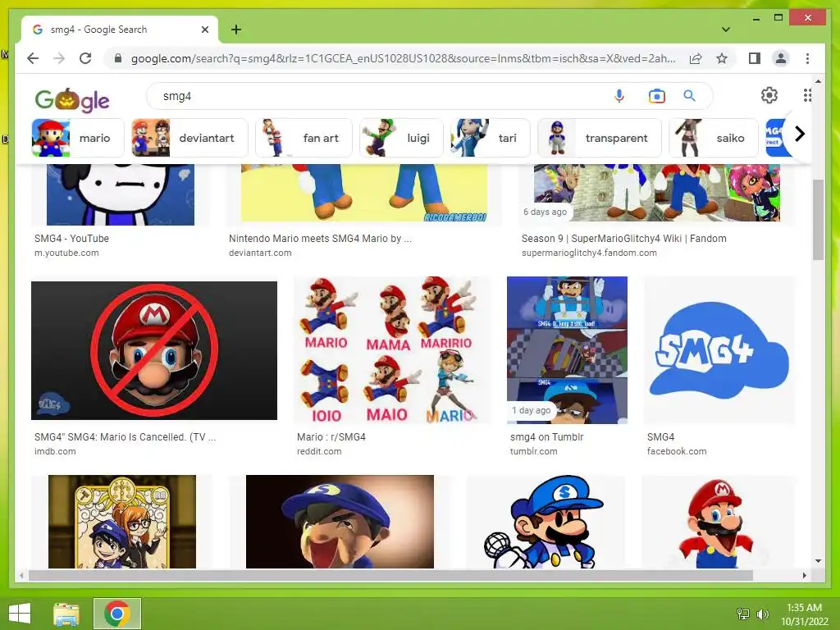Image resolution: width=840 pixels, height=630 pixels.
Task: Open Google quick settings gear
Action: click(x=769, y=95)
